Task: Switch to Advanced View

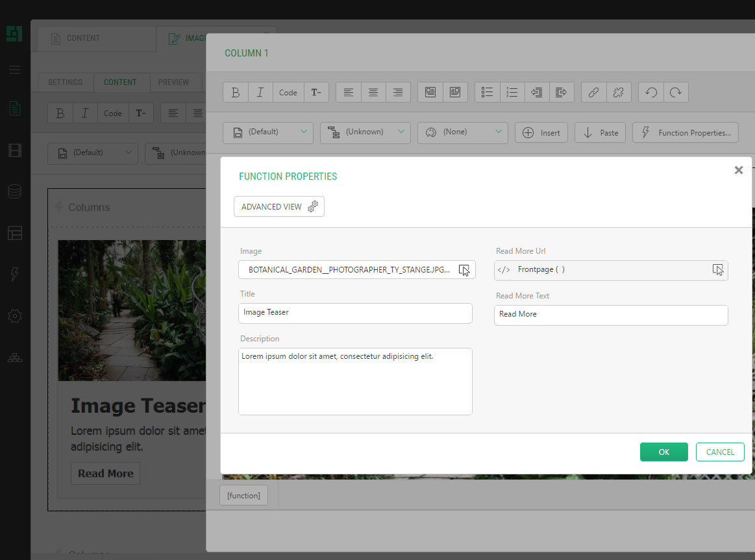Action: click(x=279, y=206)
